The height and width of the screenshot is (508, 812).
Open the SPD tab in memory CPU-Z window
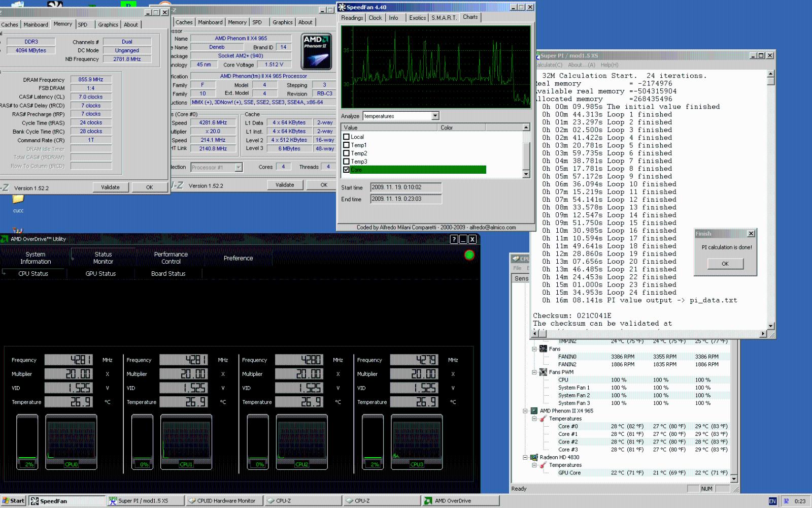pyautogui.click(x=83, y=24)
